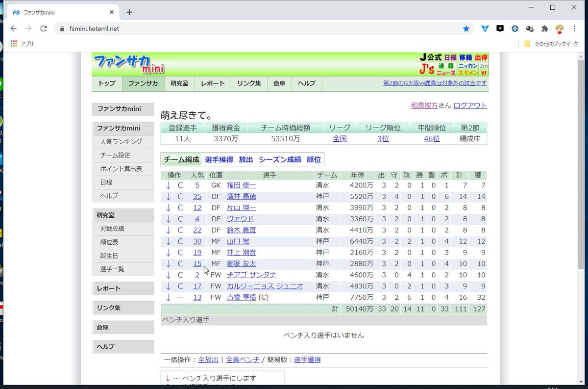This screenshot has height=389, width=588.
Task: Click 全員ベンチ bulk bench link
Action: (x=243, y=360)
